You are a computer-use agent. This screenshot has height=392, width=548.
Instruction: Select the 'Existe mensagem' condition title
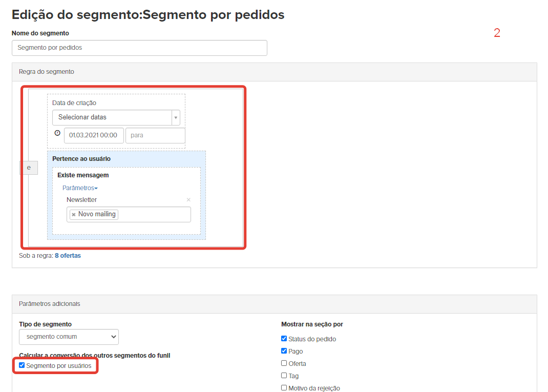coord(83,175)
